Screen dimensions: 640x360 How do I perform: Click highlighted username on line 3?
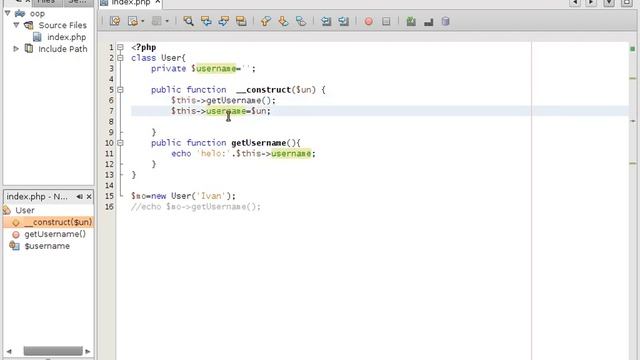coord(216,69)
